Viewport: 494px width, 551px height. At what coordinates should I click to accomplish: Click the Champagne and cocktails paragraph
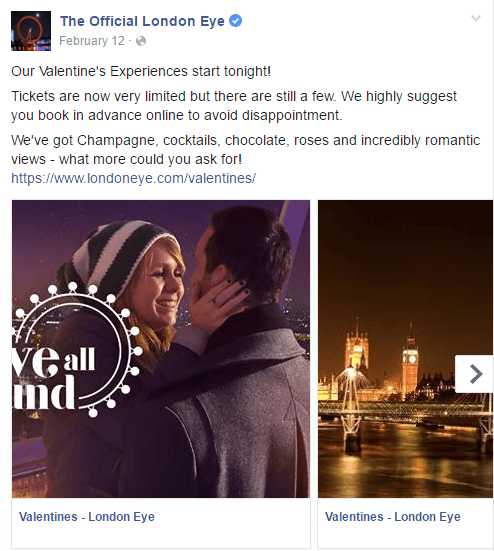[x=245, y=150]
